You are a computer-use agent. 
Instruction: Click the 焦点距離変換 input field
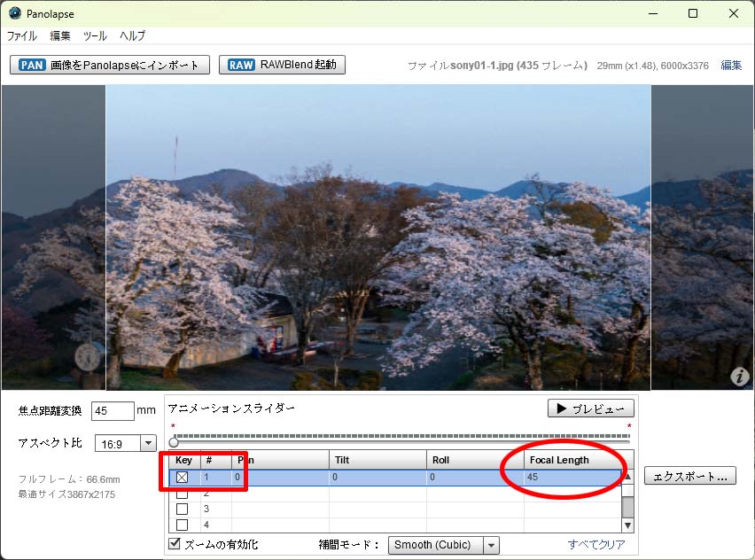coord(112,411)
